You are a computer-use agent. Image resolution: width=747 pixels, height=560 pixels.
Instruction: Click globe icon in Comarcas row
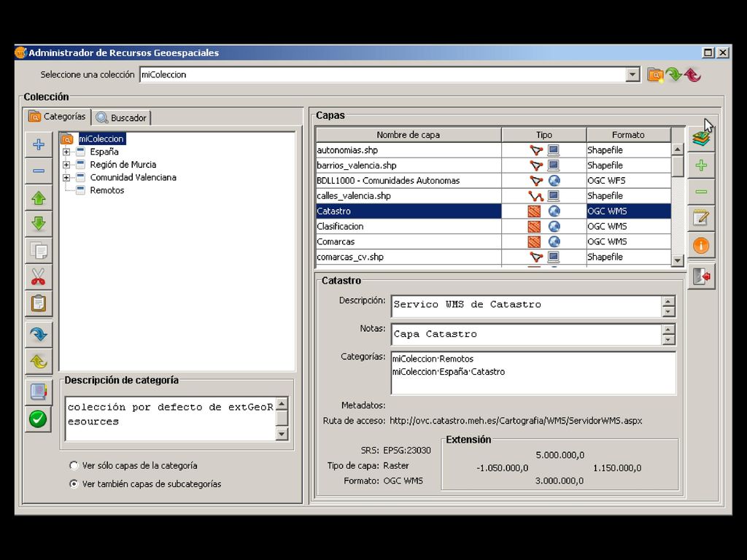(x=554, y=241)
